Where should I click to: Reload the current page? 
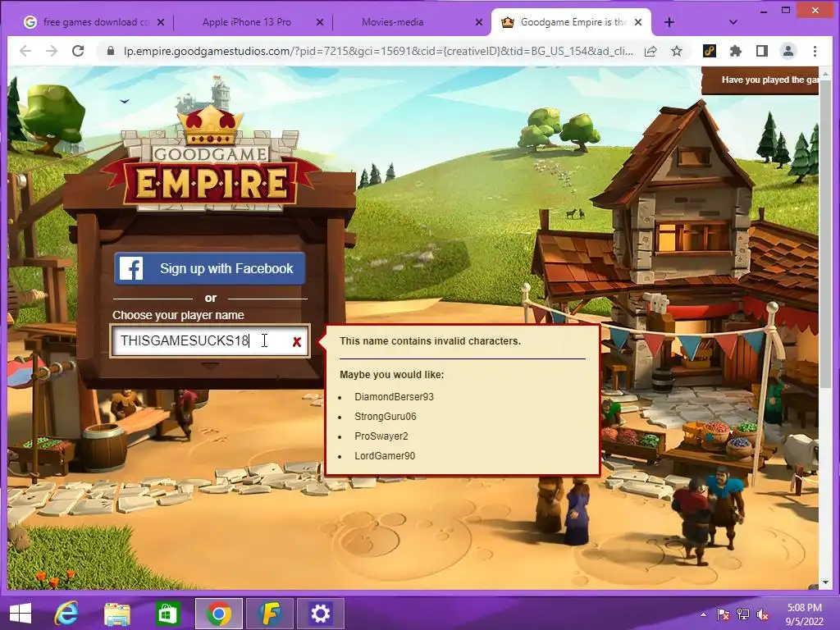78,51
